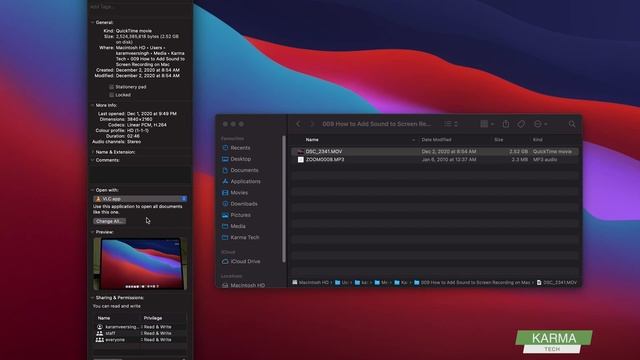This screenshot has width=640, height=360.
Task: Open the More actions ellipsis menu
Action: 540,124
